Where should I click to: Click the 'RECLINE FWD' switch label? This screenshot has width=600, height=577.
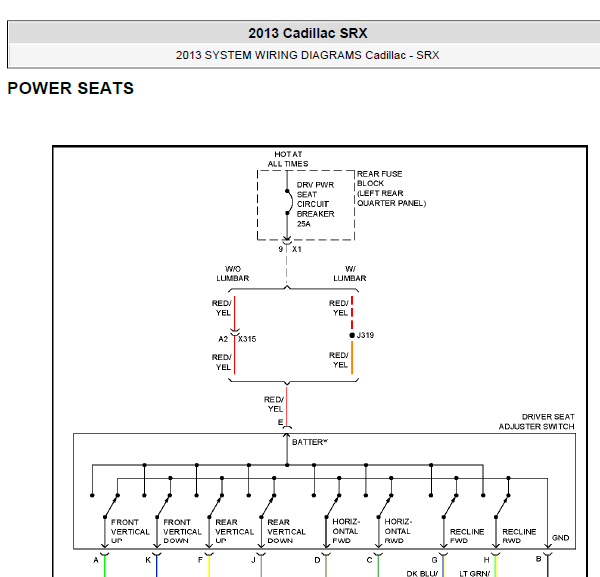(x=467, y=536)
